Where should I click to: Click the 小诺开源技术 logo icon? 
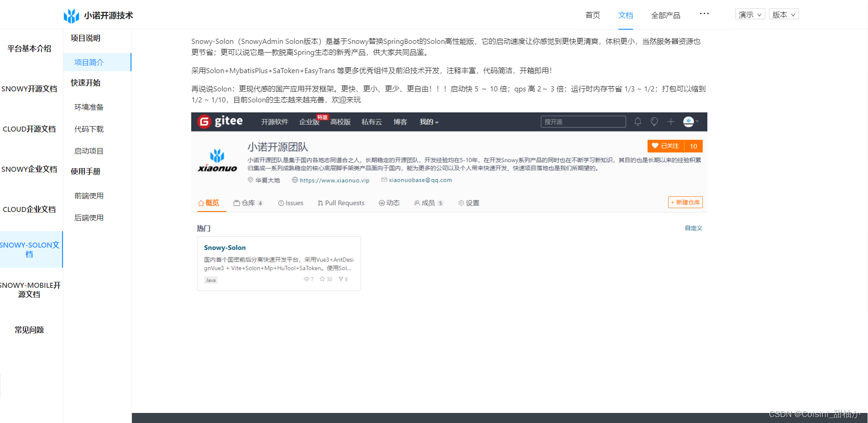[71, 16]
